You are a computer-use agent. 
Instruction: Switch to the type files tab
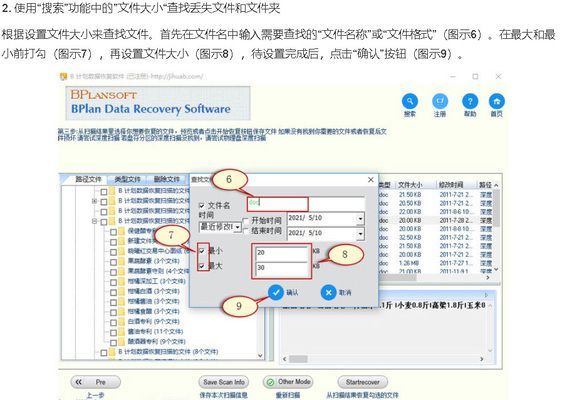point(128,179)
